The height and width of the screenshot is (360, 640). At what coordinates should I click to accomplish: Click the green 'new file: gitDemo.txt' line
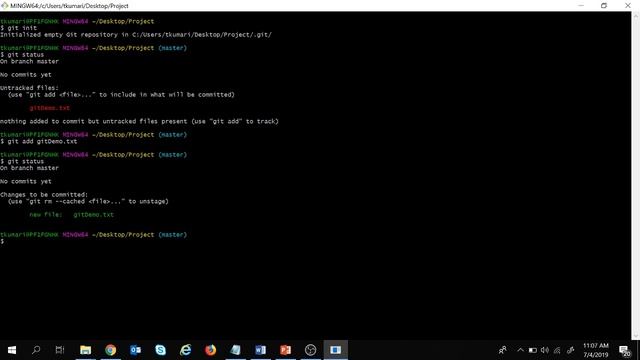click(71, 215)
